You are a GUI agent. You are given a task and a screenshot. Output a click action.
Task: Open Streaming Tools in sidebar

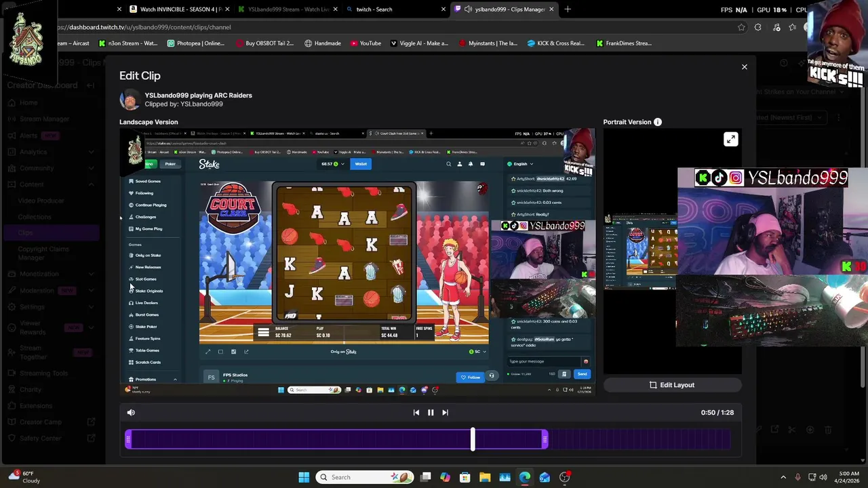coord(44,373)
